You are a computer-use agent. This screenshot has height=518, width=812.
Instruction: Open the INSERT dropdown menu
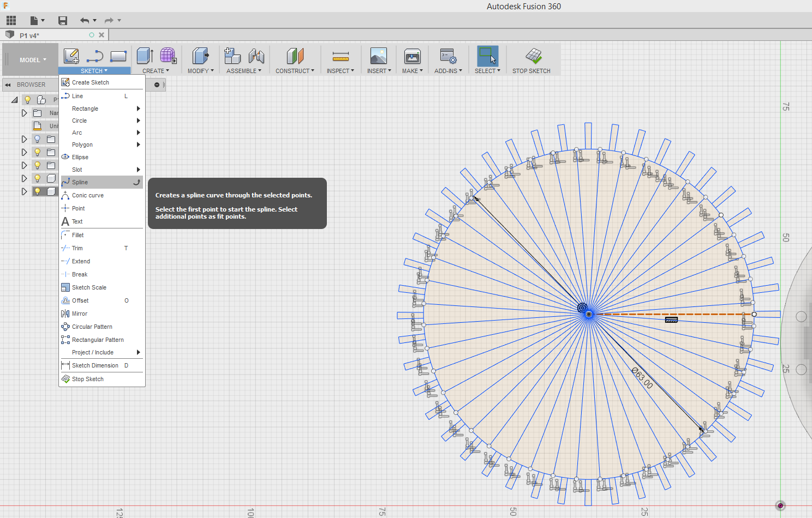pos(379,71)
